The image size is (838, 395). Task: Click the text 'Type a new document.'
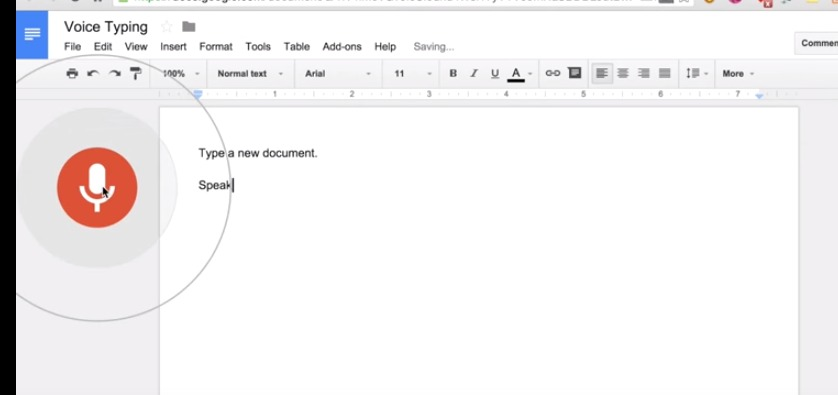click(x=258, y=153)
